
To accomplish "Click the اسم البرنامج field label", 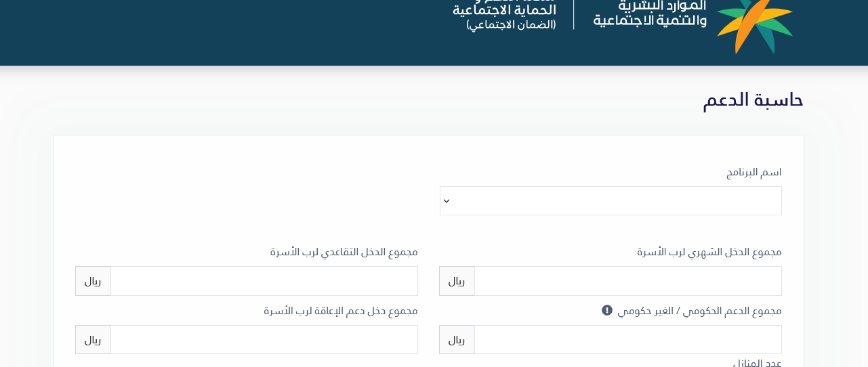I will [x=753, y=172].
